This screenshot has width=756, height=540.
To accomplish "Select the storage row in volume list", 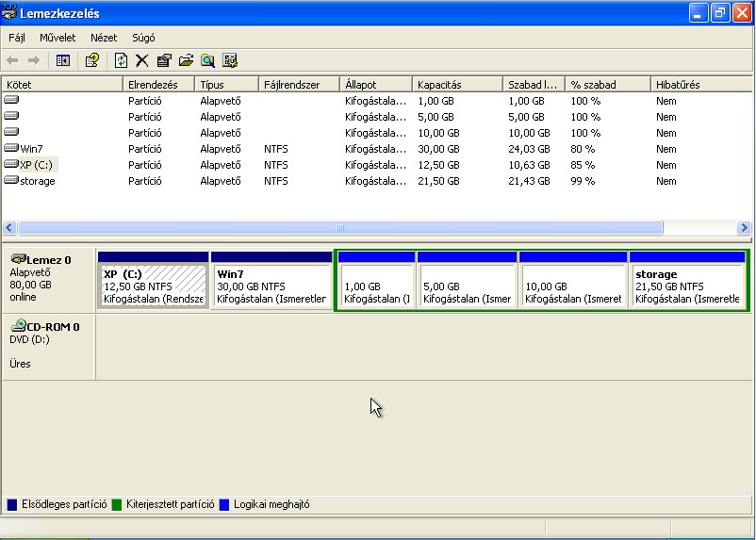I will coord(376,181).
